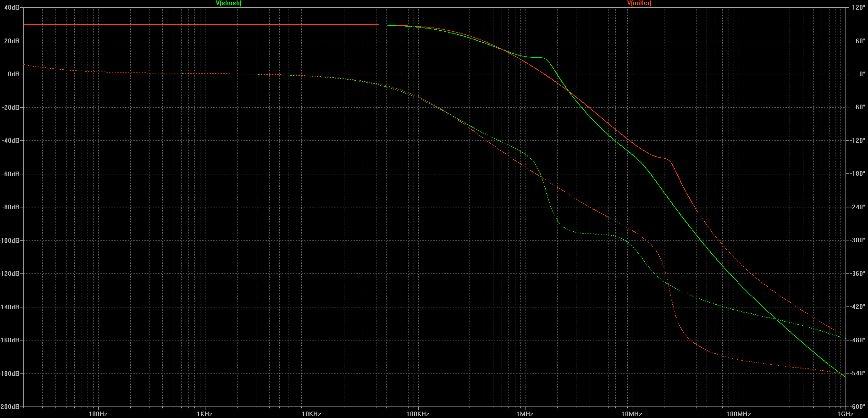Click the 0° phase axis label

pos(862,74)
